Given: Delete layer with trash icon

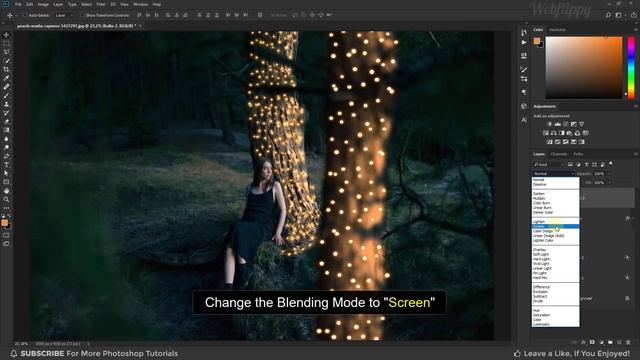Looking at the screenshot, I should click(x=628, y=342).
